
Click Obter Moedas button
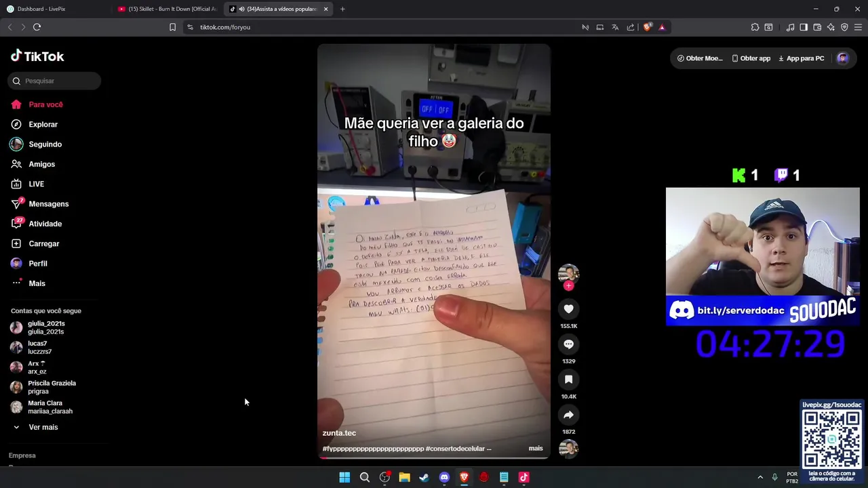click(700, 58)
